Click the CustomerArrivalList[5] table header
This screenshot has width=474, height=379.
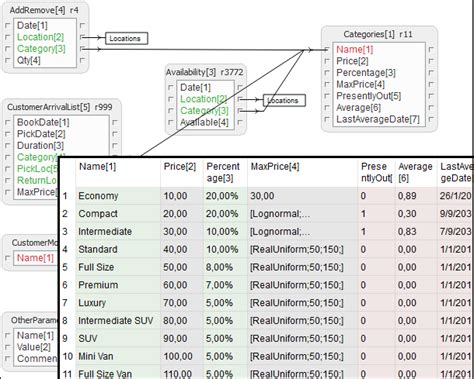click(x=60, y=107)
